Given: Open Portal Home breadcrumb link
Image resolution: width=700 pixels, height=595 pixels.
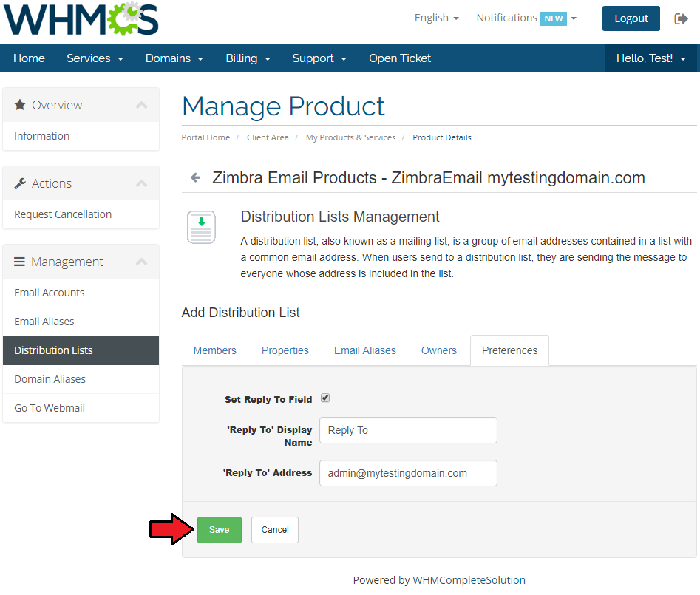Looking at the screenshot, I should pos(205,137).
